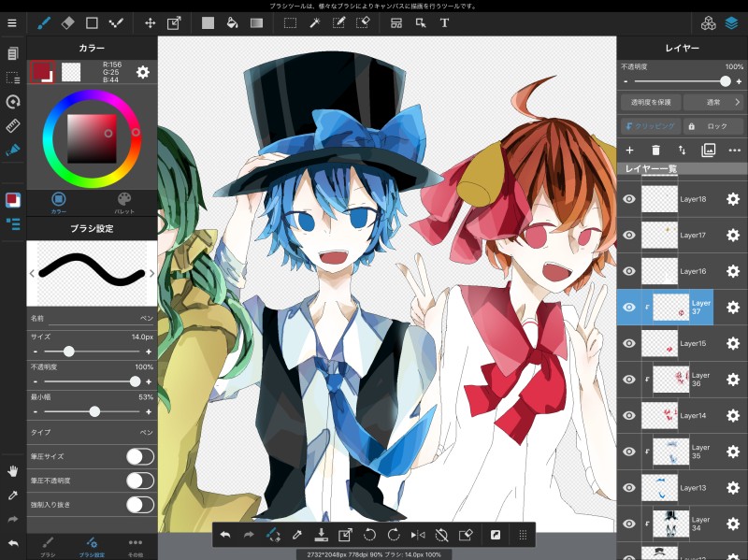The height and width of the screenshot is (560, 748).
Task: Select the Fill rectangle tool
Action: coord(208,22)
